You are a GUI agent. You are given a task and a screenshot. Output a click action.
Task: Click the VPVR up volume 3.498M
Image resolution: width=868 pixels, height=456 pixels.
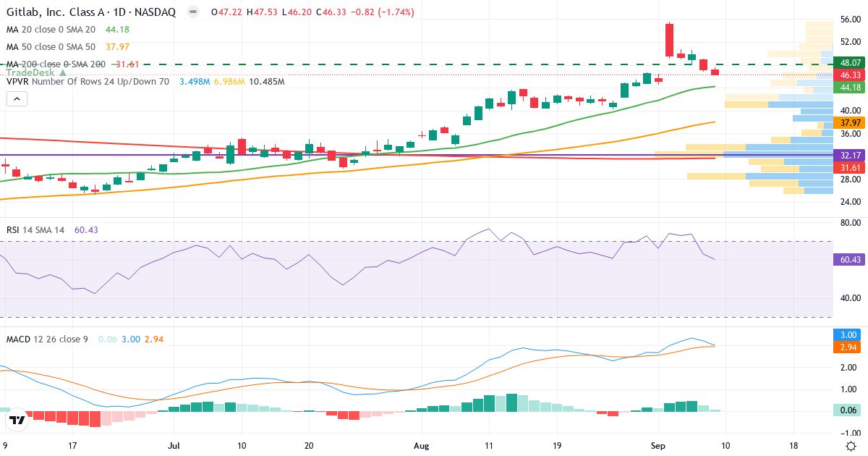tap(195, 82)
